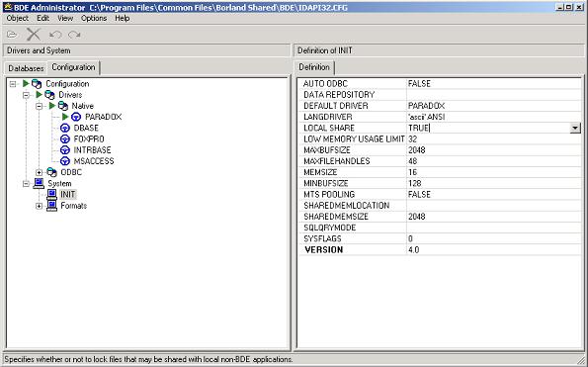
Task: Select the Configuration root node icon
Action: (x=37, y=84)
